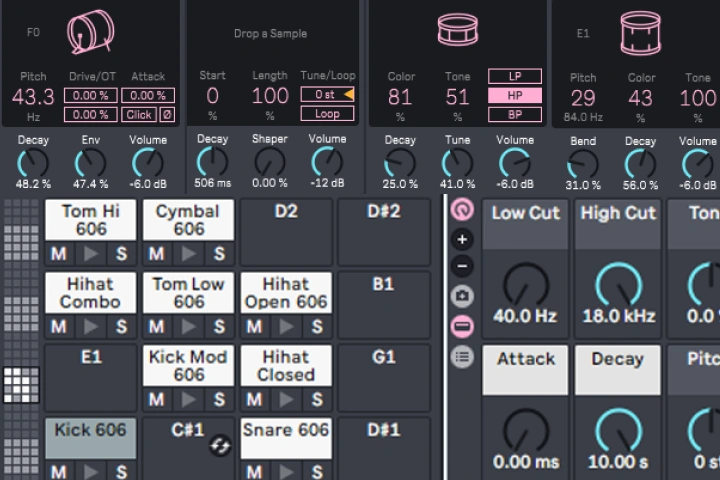Click the camera snapshot icon
The width and height of the screenshot is (720, 480).
point(462,296)
